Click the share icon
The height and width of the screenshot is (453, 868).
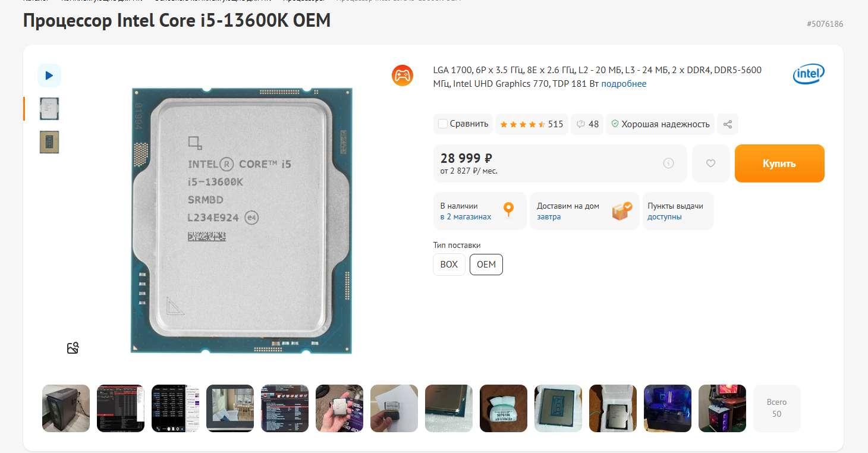point(728,124)
